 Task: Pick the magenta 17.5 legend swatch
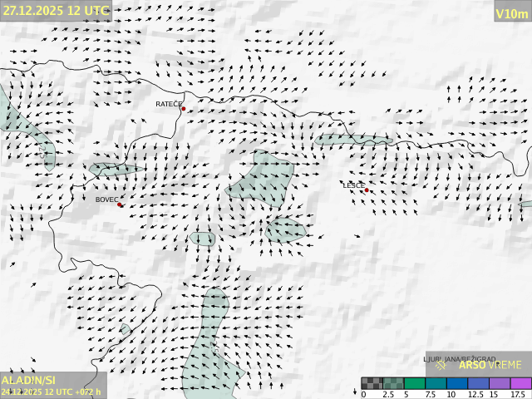520,384
